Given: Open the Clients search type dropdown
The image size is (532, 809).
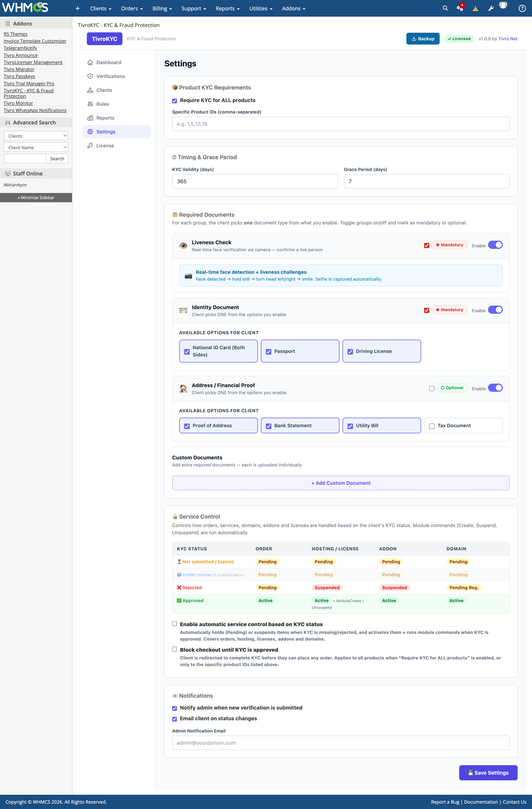Looking at the screenshot, I should tap(36, 136).
